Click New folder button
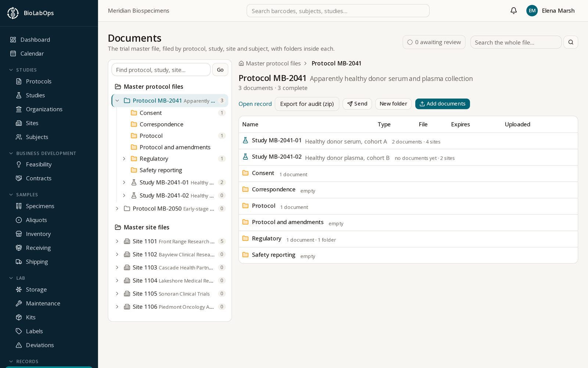 pyautogui.click(x=393, y=104)
